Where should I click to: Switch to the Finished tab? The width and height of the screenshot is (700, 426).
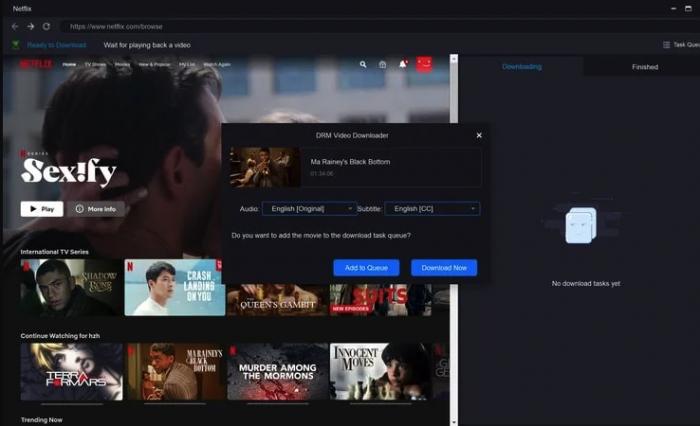pyautogui.click(x=645, y=67)
